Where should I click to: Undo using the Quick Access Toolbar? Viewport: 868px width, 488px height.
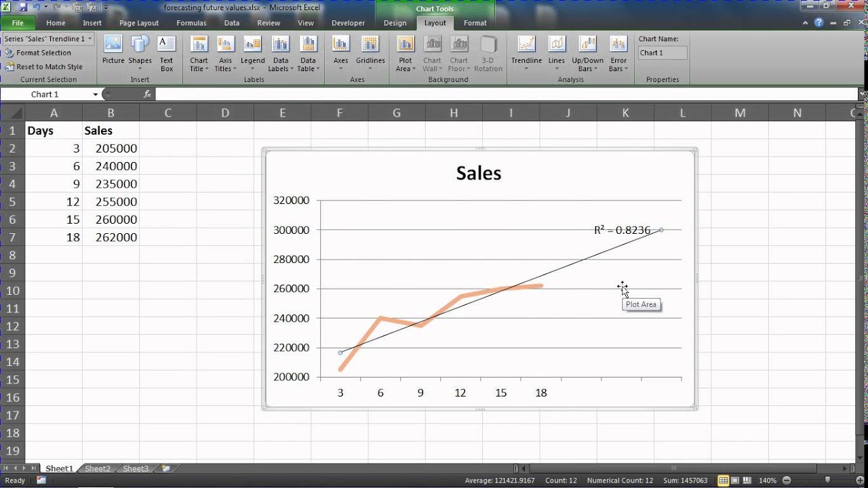[x=37, y=7]
